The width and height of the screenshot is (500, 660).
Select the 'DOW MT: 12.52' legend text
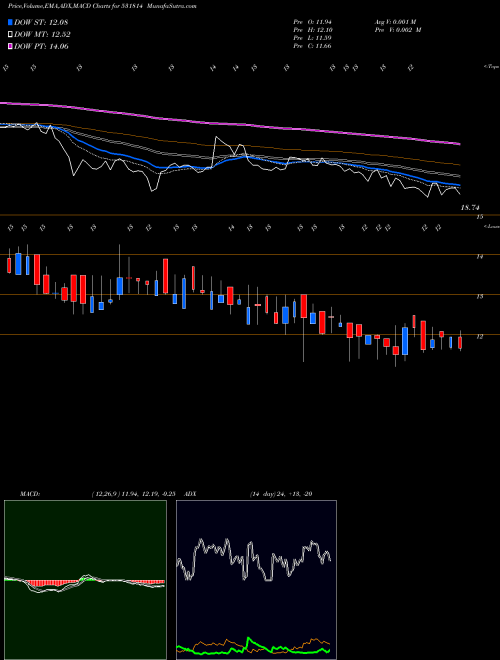click(x=42, y=35)
